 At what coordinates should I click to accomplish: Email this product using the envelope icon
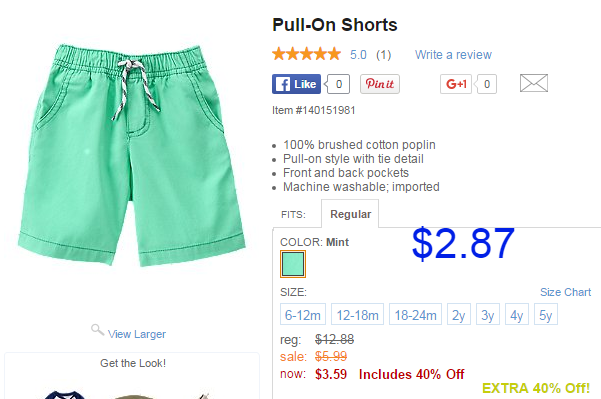(x=534, y=83)
